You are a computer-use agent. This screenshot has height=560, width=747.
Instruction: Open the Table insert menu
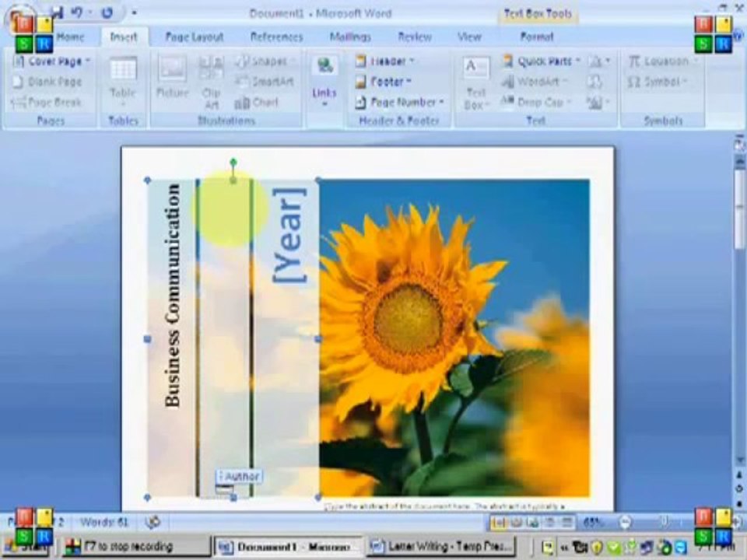(123, 82)
